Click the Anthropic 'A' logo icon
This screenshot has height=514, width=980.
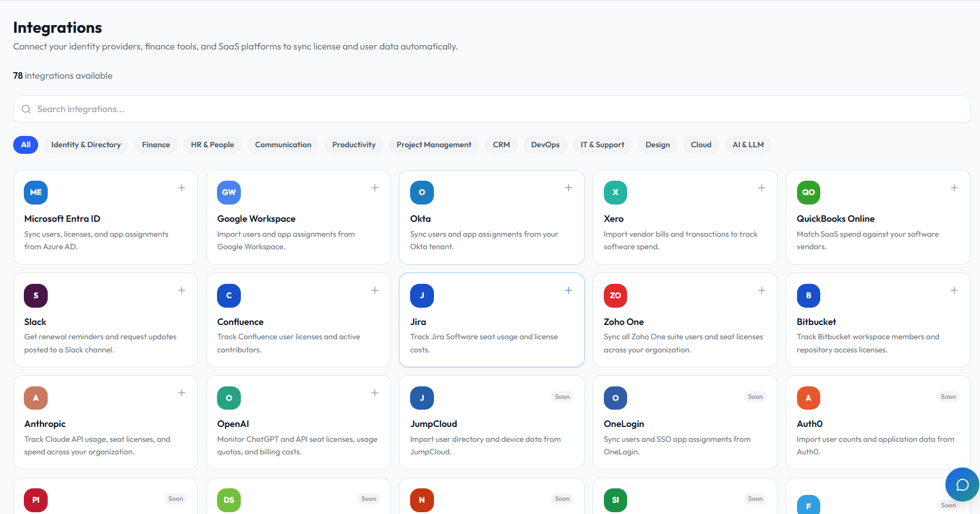pyautogui.click(x=36, y=398)
